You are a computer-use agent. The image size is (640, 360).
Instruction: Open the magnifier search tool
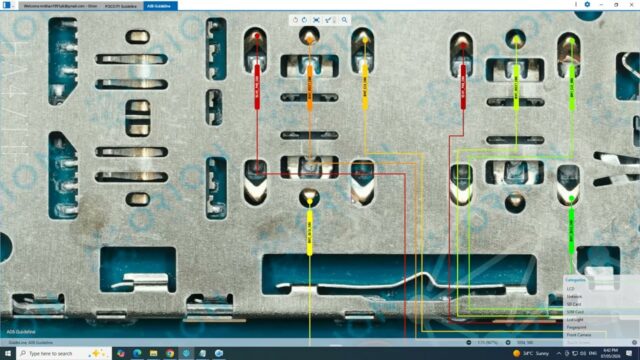pos(344,20)
